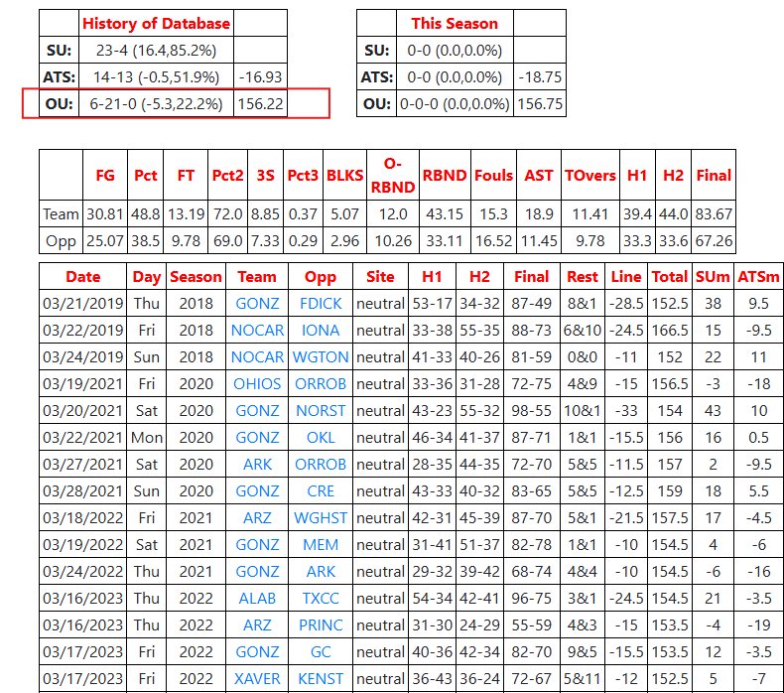Open TXCC opponent link

pyautogui.click(x=321, y=598)
